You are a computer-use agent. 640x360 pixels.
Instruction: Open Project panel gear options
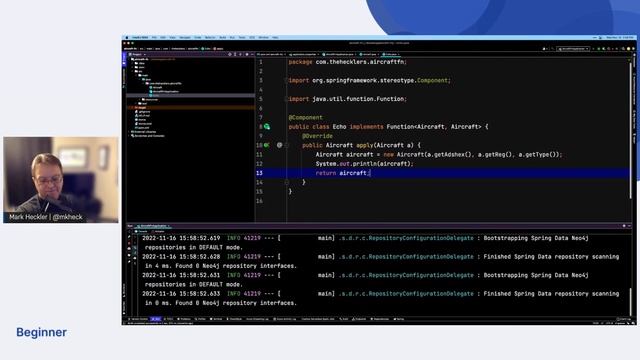coord(247,54)
